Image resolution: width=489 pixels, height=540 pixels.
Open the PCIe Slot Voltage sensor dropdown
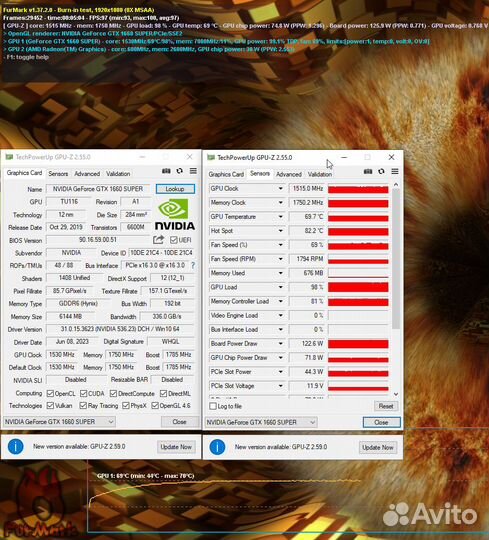tap(281, 386)
